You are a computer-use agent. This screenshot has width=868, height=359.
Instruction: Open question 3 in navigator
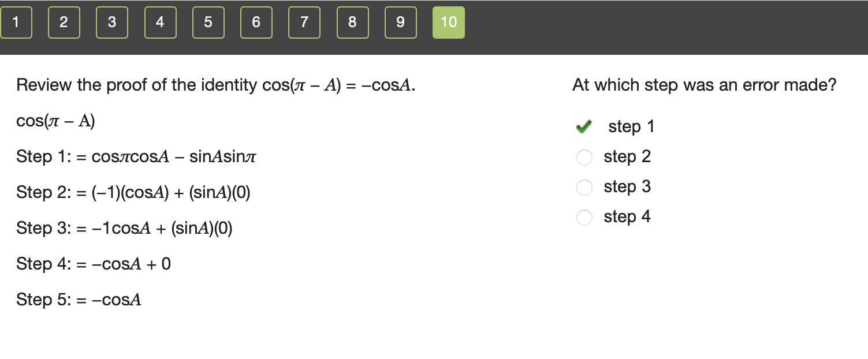(x=112, y=23)
